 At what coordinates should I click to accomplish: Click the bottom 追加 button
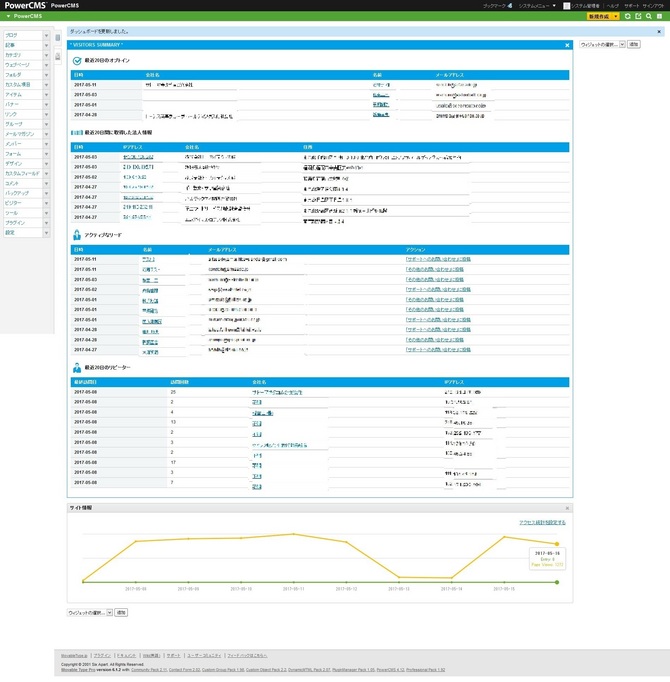click(x=121, y=613)
